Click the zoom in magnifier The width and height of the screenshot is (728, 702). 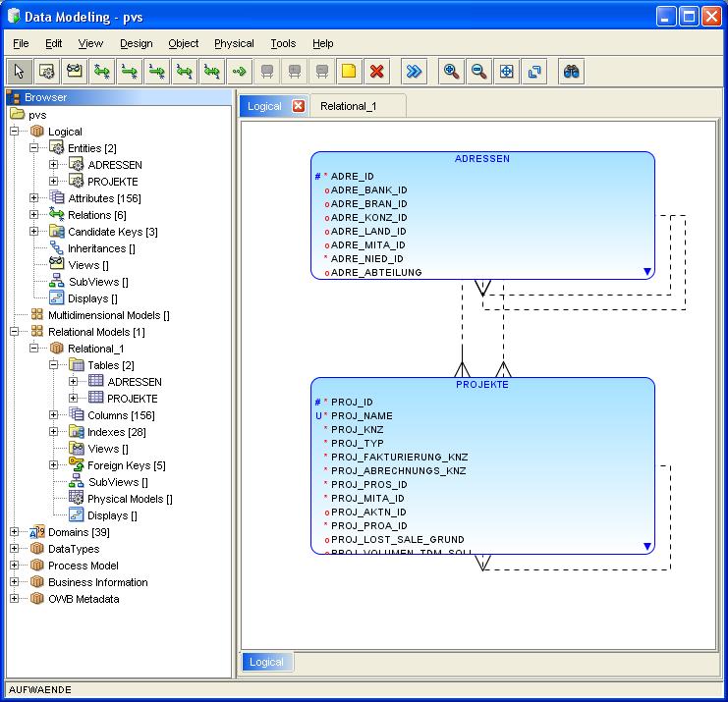451,72
